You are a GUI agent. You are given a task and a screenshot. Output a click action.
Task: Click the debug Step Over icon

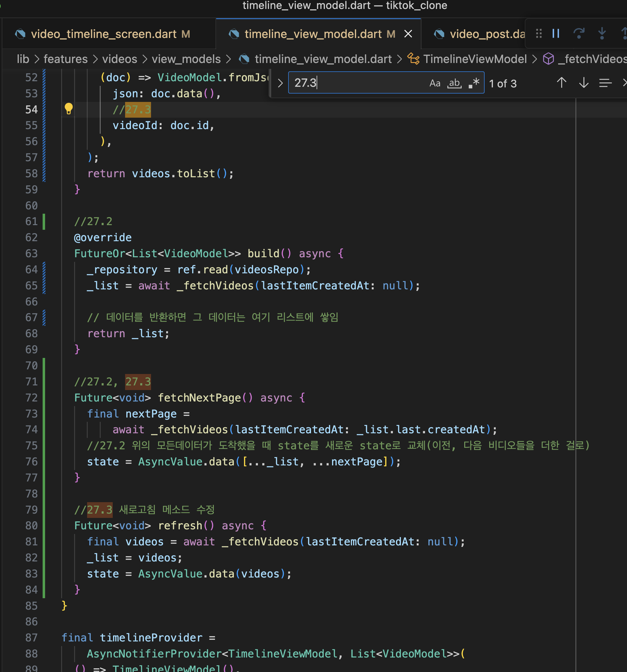[579, 33]
